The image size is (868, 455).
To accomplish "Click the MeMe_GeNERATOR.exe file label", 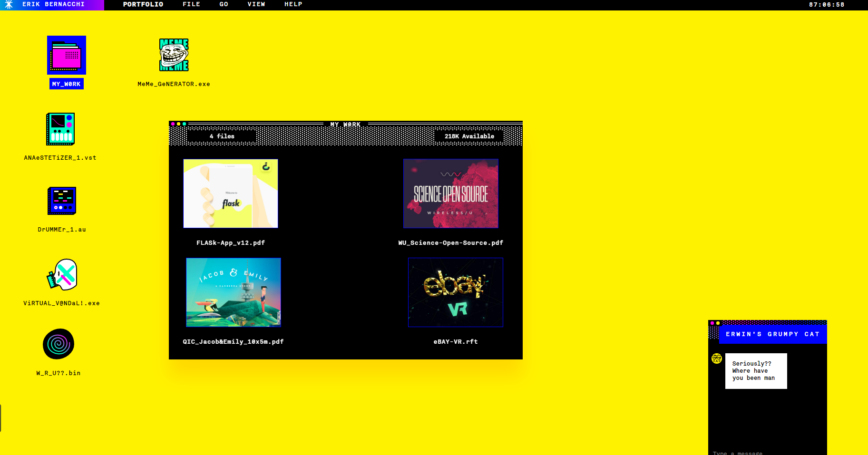I will (x=174, y=84).
